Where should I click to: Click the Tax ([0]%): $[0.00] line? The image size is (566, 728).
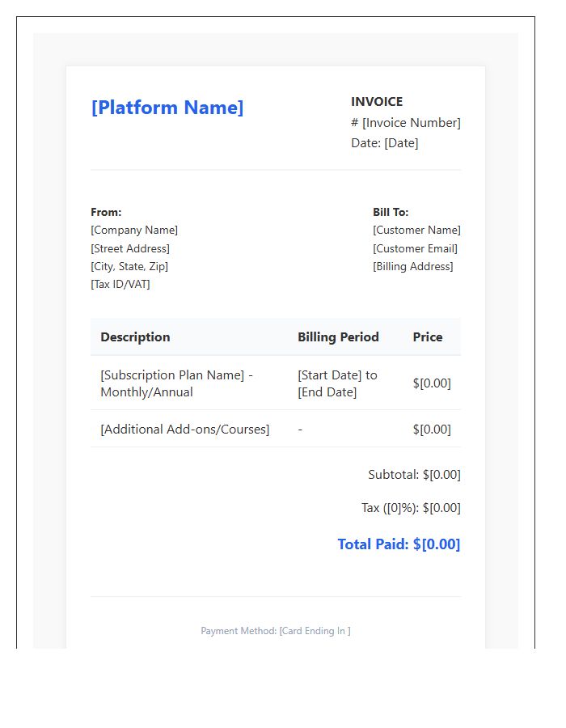click(x=411, y=508)
